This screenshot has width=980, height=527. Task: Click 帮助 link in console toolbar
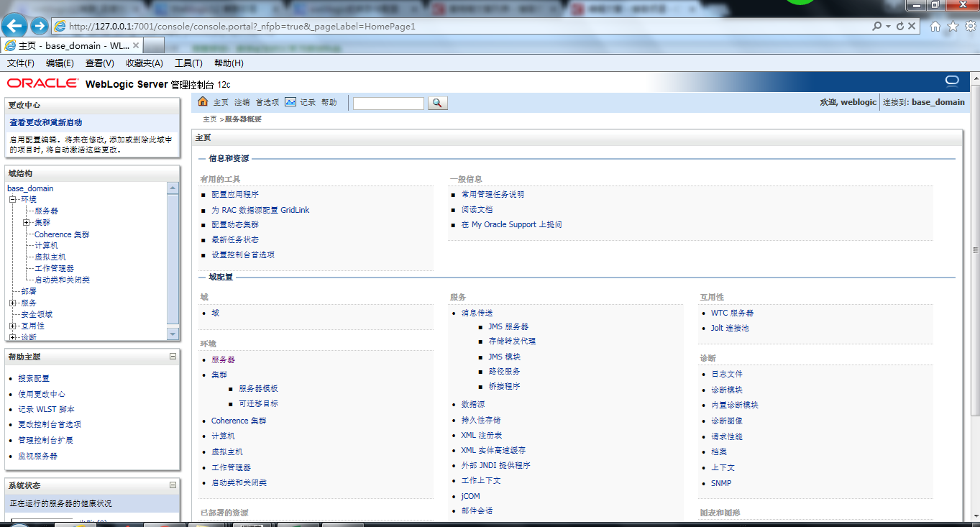click(x=329, y=103)
